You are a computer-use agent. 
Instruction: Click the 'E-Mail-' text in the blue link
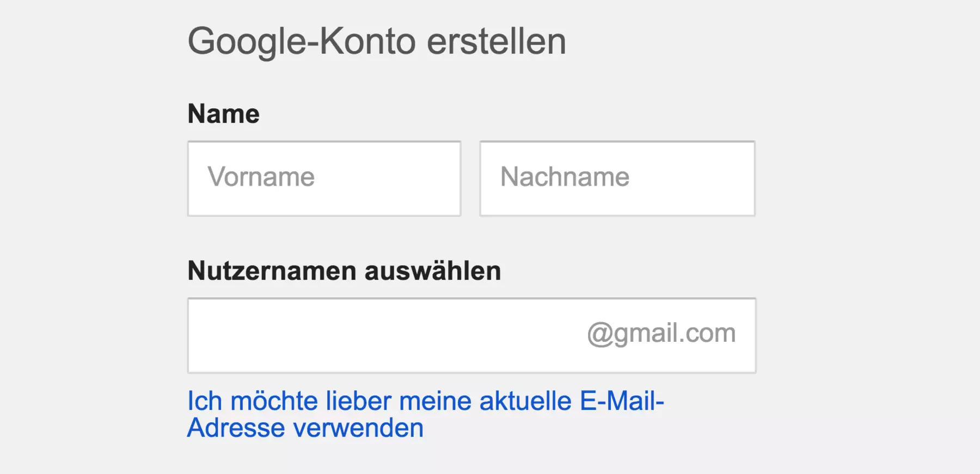[x=622, y=401]
